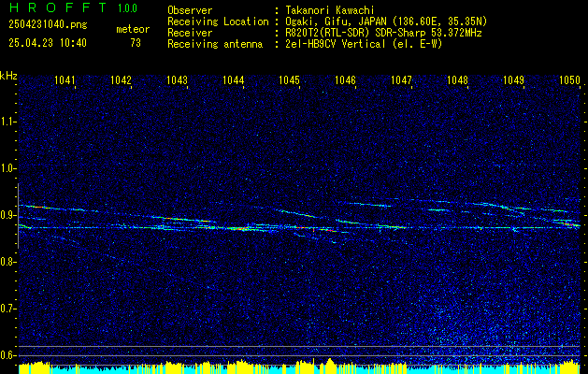588x374 pixels.
Task: Click time axis marker 1048
Action: [457, 79]
